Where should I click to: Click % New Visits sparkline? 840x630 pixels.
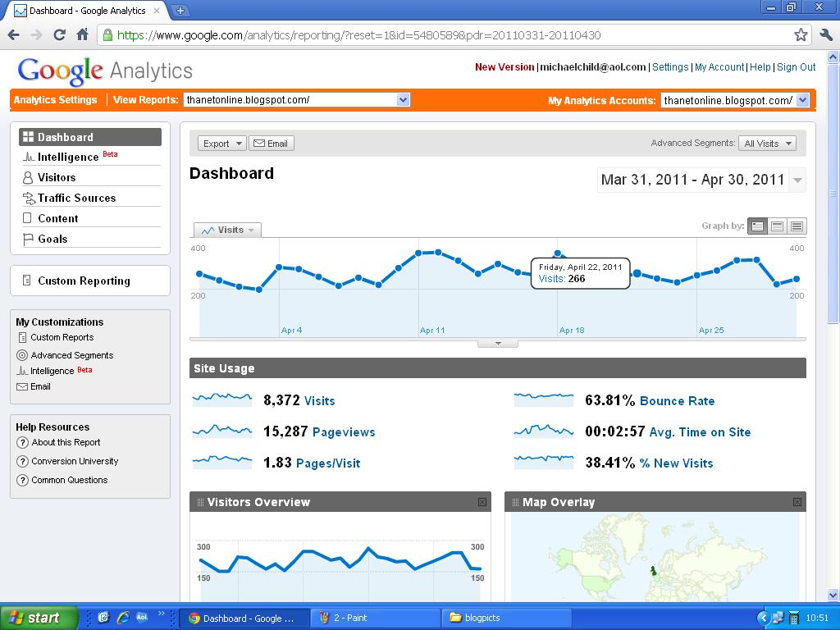pos(543,462)
